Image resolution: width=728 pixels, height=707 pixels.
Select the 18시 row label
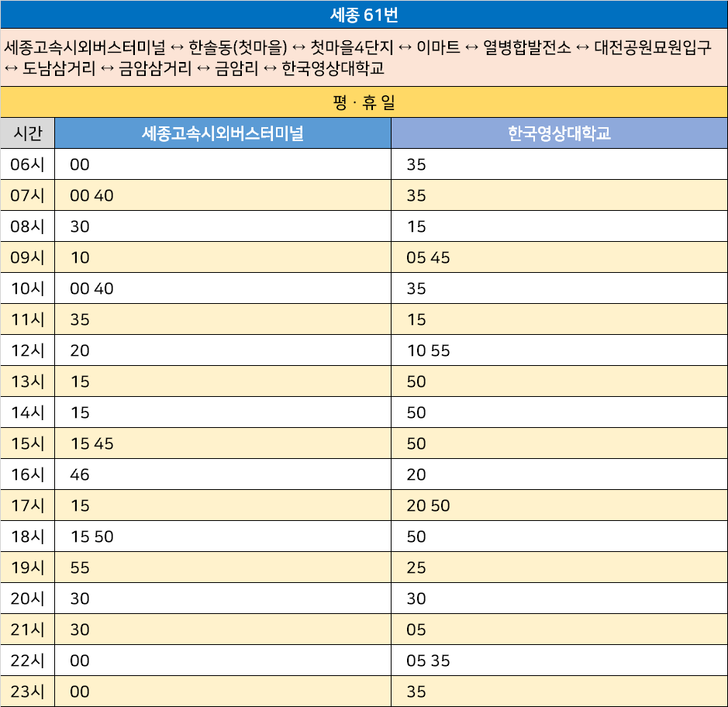[28, 536]
